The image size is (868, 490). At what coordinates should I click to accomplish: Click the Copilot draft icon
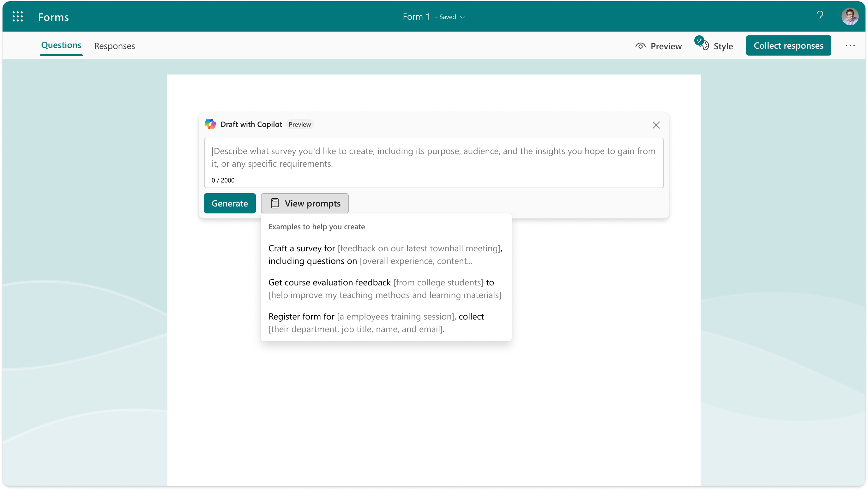click(212, 124)
